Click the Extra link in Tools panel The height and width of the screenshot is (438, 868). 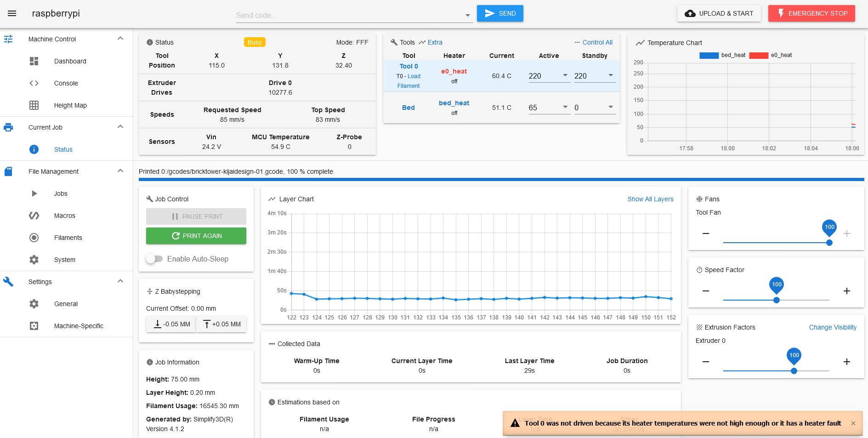click(x=435, y=42)
